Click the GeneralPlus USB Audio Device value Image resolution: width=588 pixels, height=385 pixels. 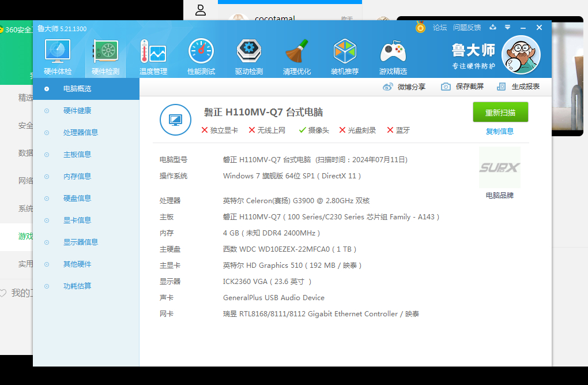[274, 297]
